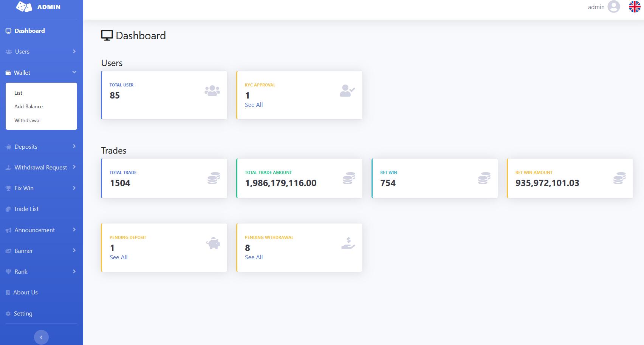The height and width of the screenshot is (345, 644).
Task: Click the Dashboard monitor icon in the sidebar
Action: [x=8, y=31]
